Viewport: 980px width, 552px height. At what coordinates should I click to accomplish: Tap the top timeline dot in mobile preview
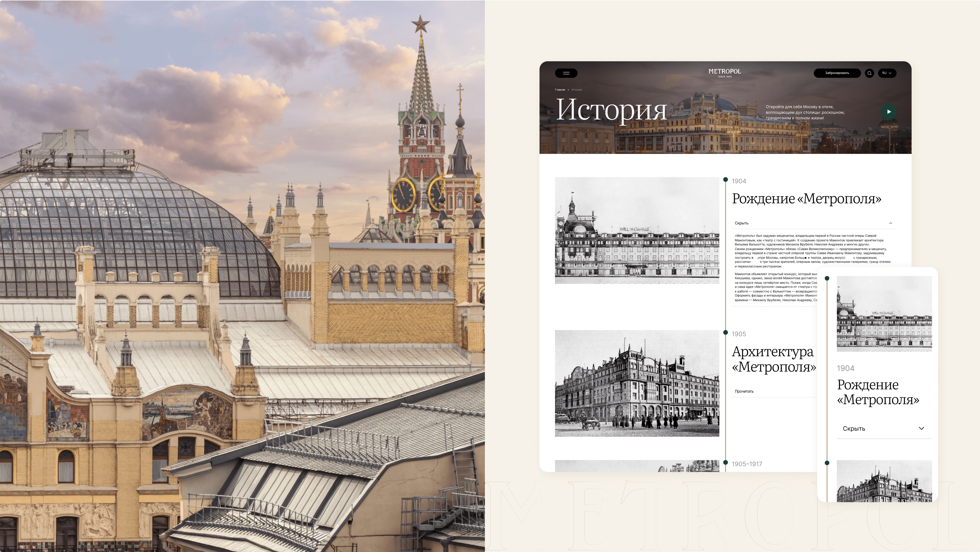coord(827,278)
